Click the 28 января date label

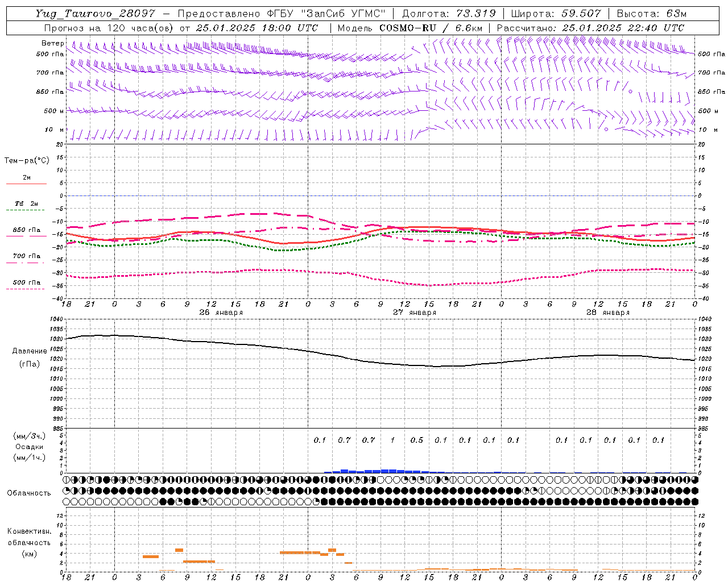[x=608, y=313]
